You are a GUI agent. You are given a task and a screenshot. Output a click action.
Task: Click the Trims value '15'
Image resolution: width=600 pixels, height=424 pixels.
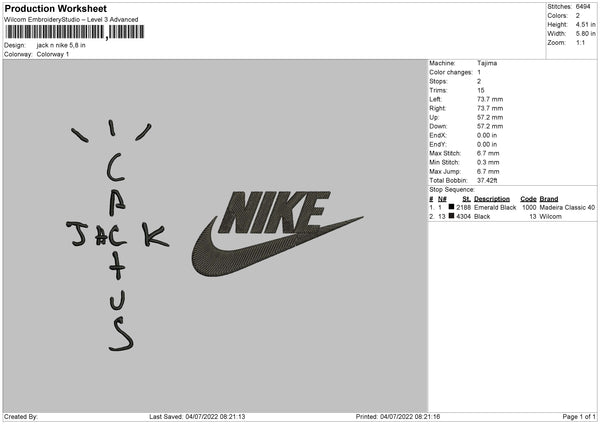point(481,90)
